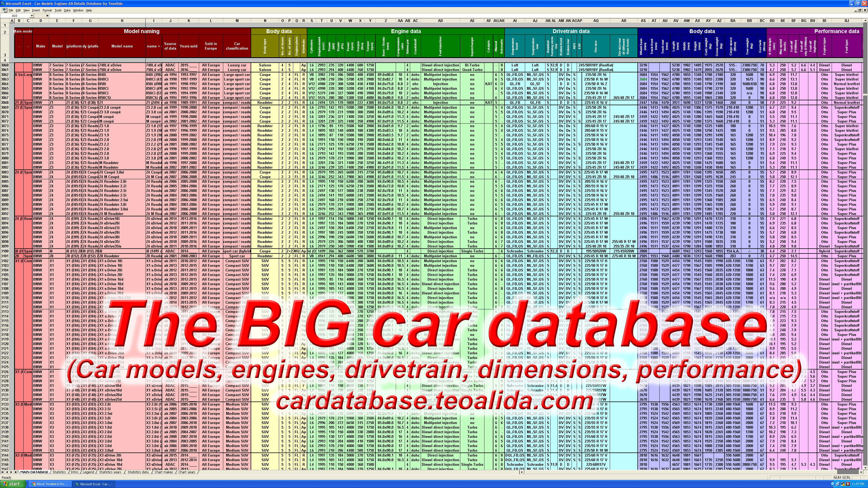
Task: Switch to the Chrome About Teoalida taskbar window
Action: click(x=50, y=484)
